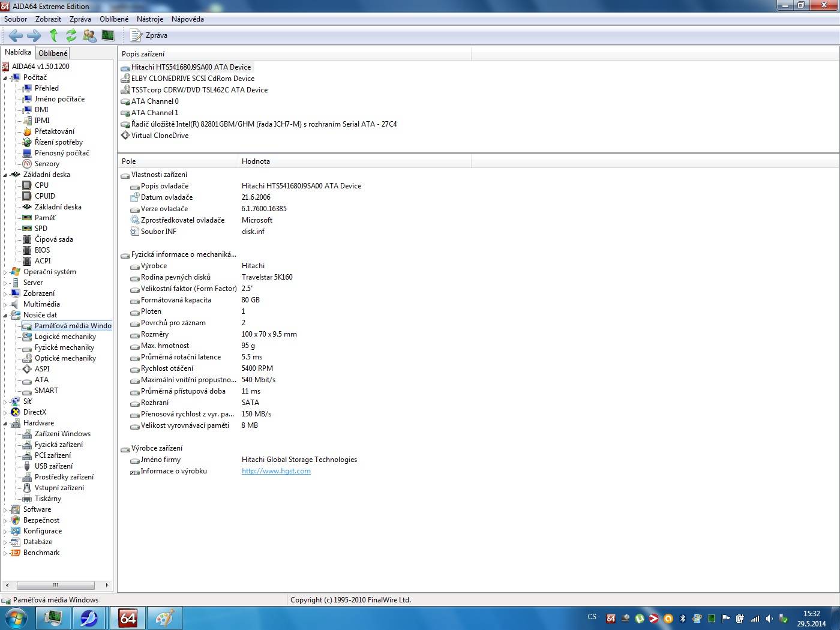840x630 pixels.
Task: Select ELBY CLONEDRIVE SCSI CdRom Device
Action: pyautogui.click(x=193, y=79)
